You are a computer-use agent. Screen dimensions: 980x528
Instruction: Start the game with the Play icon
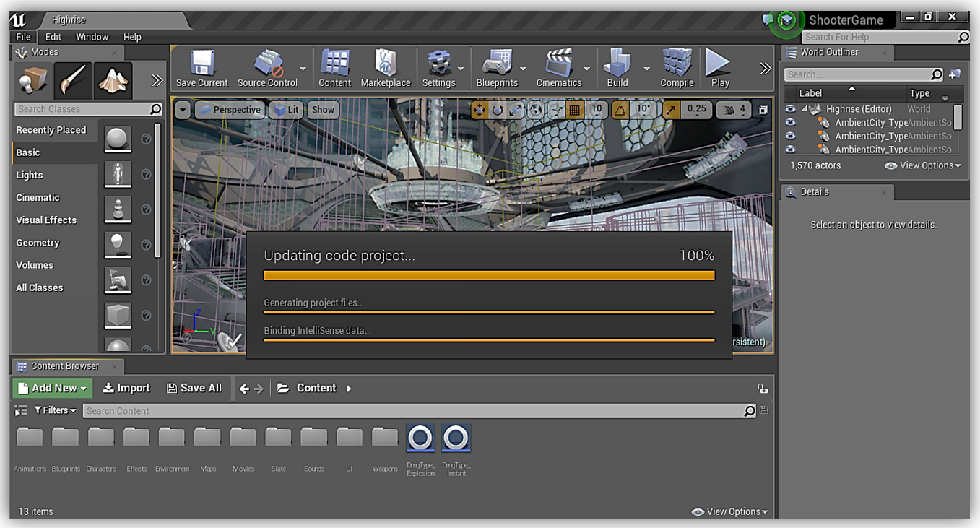tap(719, 65)
